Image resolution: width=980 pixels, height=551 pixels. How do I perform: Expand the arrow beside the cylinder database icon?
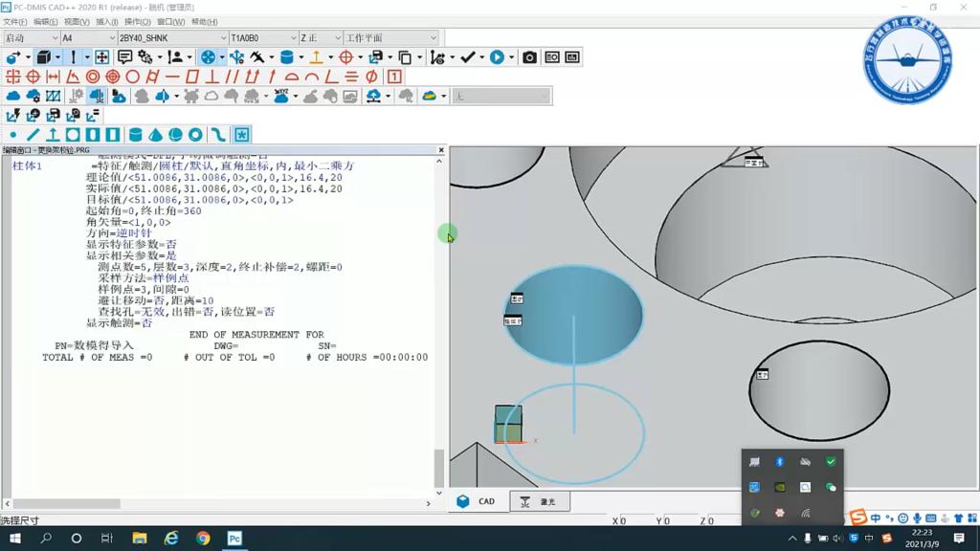coord(301,57)
